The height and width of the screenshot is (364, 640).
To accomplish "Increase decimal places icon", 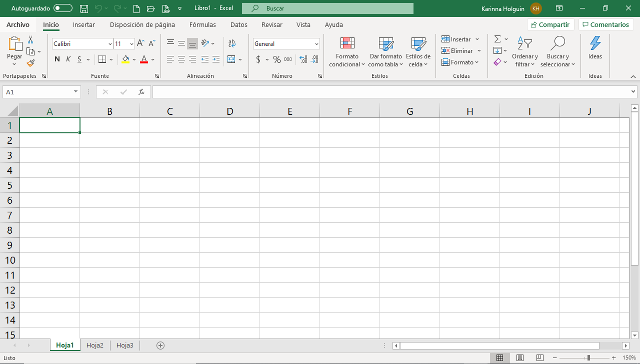I will pos(303,59).
